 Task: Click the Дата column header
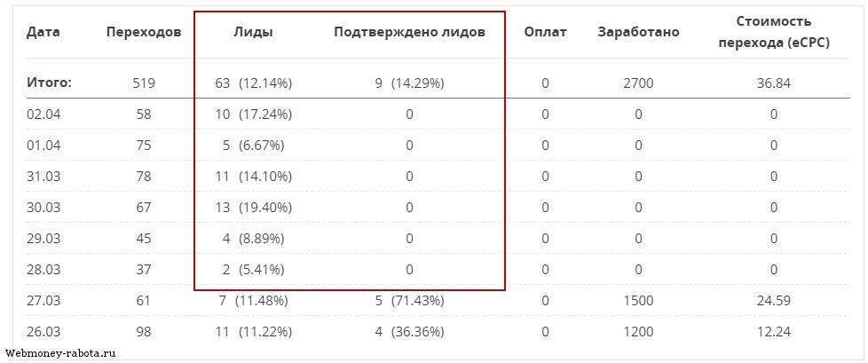point(43,32)
